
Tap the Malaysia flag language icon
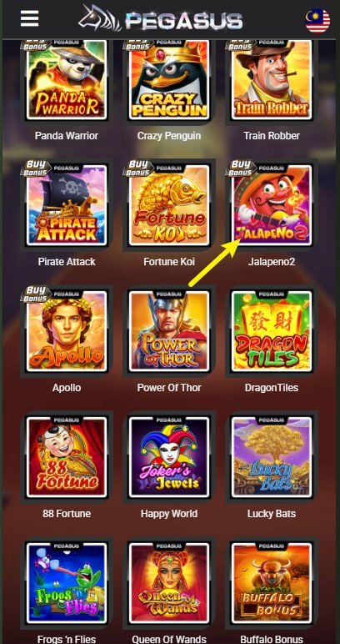[x=317, y=20]
